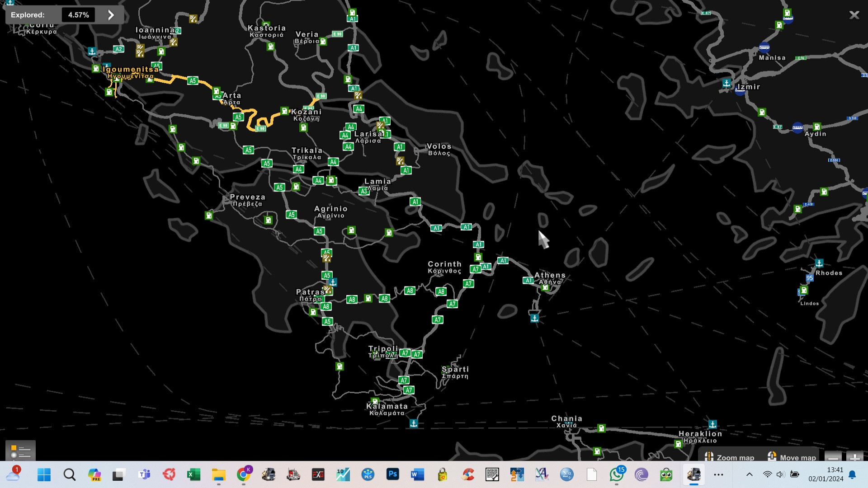Close the world map view

point(854,15)
